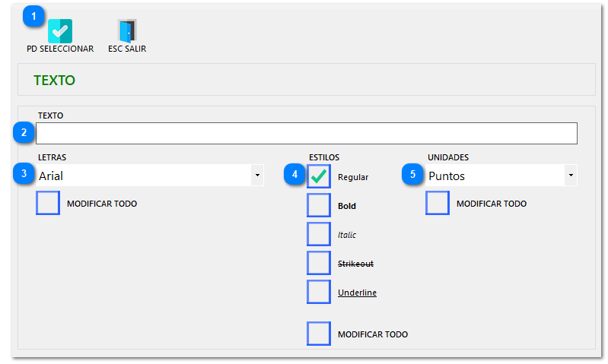This screenshot has height=364, width=608.
Task: Check MODIFICAR TODO under LETRAS
Action: (48, 204)
